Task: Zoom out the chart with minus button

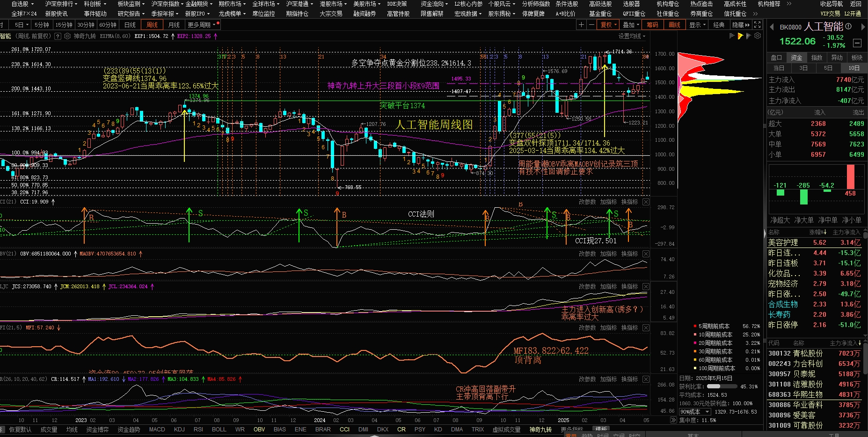Action: pyautogui.click(x=591, y=25)
